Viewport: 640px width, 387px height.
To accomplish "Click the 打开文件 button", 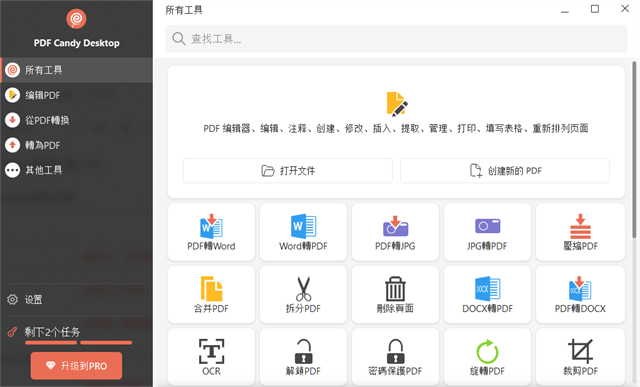I will pyautogui.click(x=288, y=171).
